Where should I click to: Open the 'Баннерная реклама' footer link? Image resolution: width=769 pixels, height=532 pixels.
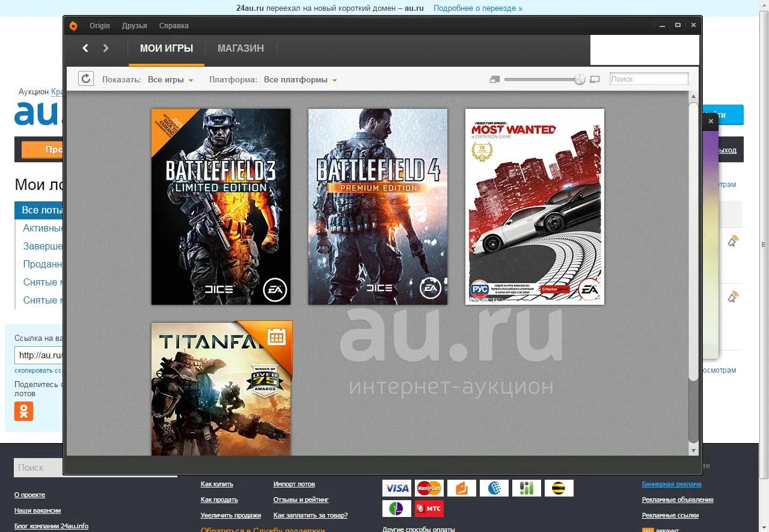click(672, 484)
